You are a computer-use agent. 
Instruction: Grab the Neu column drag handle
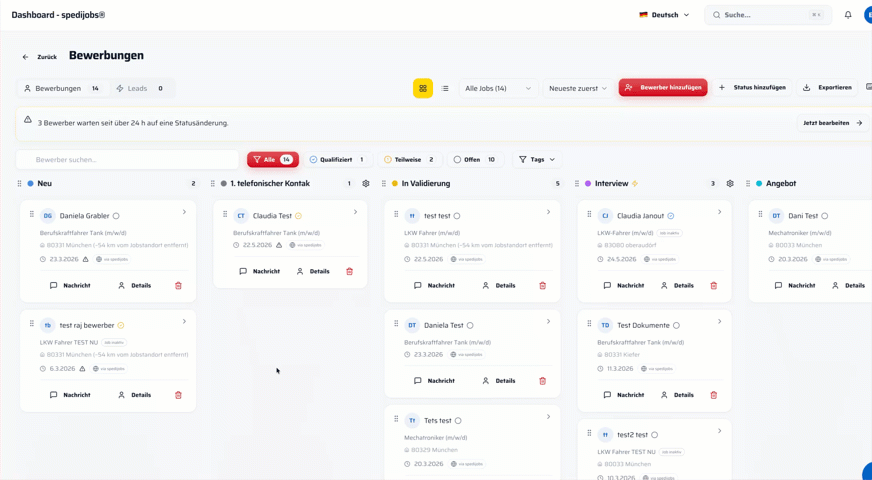pyautogui.click(x=19, y=184)
